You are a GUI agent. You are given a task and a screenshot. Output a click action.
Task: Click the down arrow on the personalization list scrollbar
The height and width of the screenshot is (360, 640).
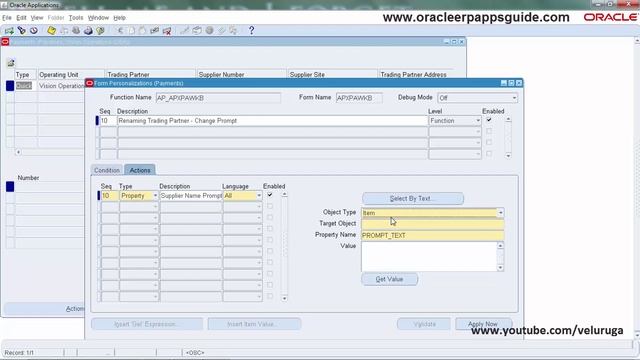coord(508,156)
